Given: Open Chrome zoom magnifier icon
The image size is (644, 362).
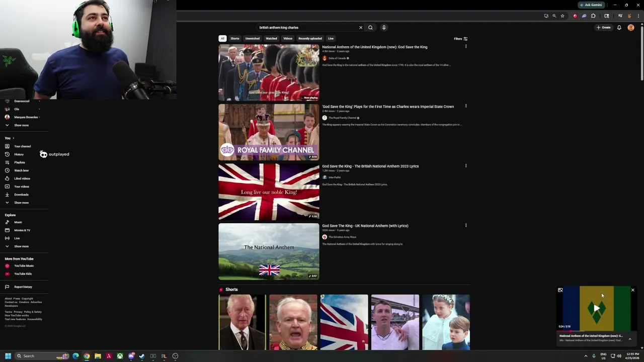Looking at the screenshot, I should click(x=554, y=16).
